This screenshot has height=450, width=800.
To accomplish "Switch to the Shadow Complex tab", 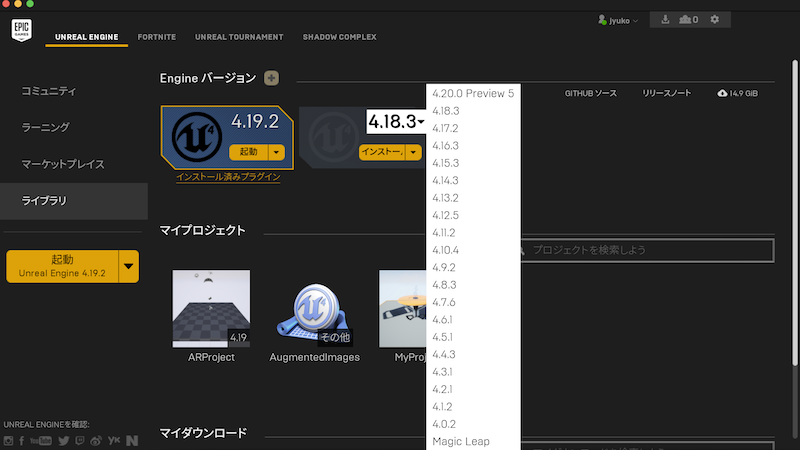I will 339,37.
